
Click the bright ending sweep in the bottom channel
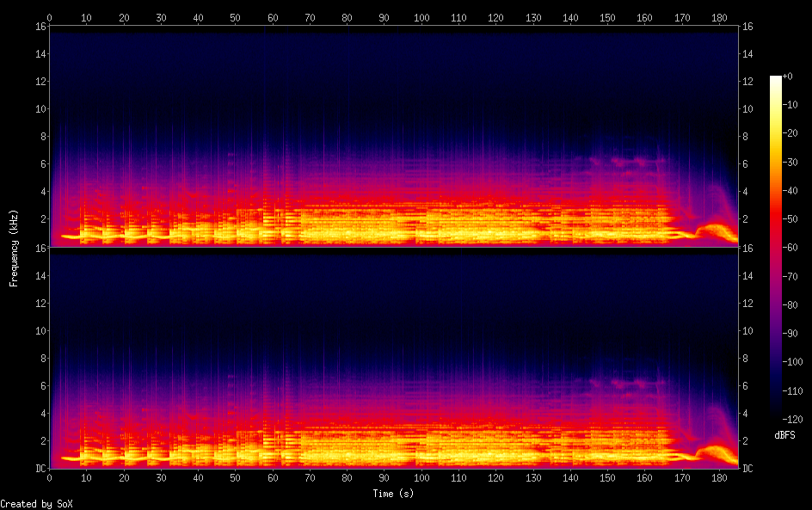pyautogui.click(x=714, y=452)
